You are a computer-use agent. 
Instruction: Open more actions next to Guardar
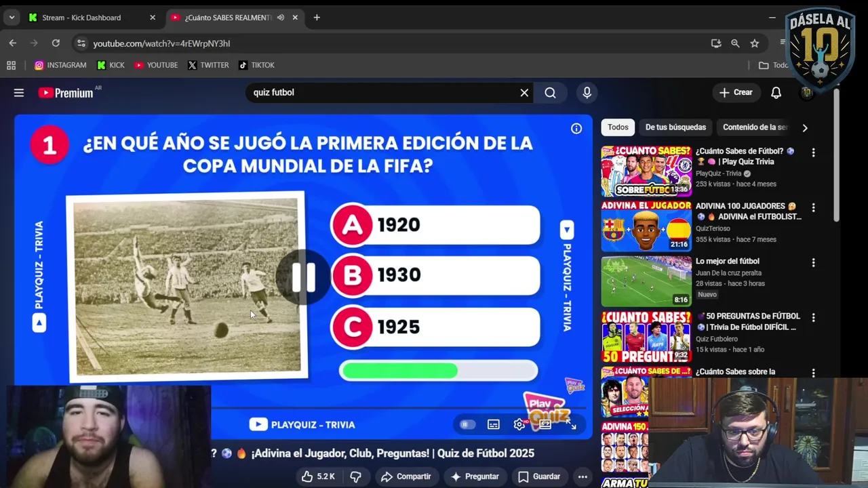tap(583, 476)
